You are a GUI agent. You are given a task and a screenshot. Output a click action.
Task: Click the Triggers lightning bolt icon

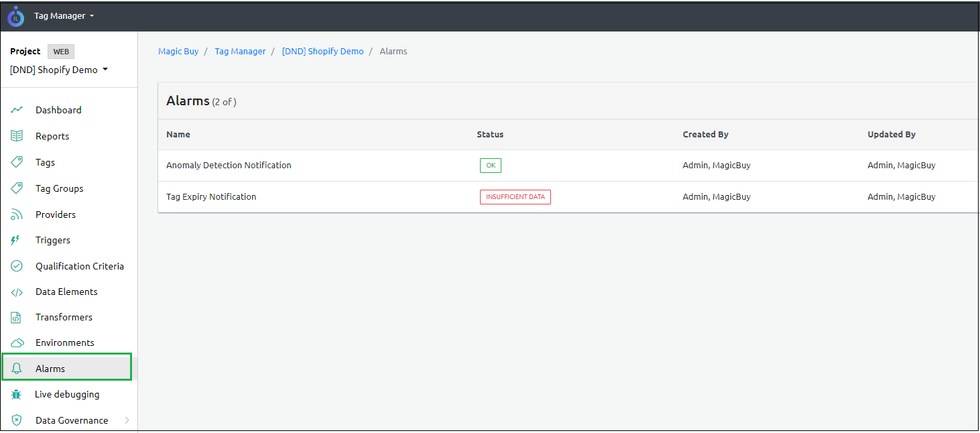pyautogui.click(x=17, y=240)
